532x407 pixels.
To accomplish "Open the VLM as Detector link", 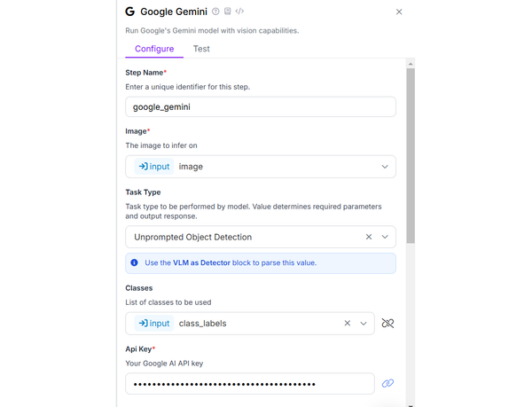I will (x=201, y=262).
